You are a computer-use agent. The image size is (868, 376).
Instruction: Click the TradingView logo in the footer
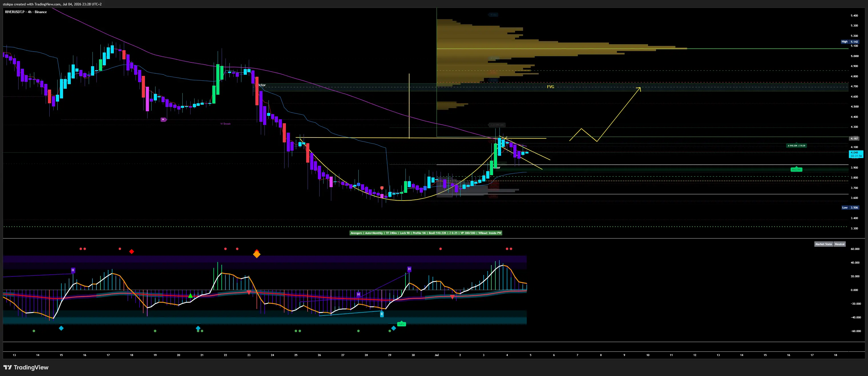[26, 367]
